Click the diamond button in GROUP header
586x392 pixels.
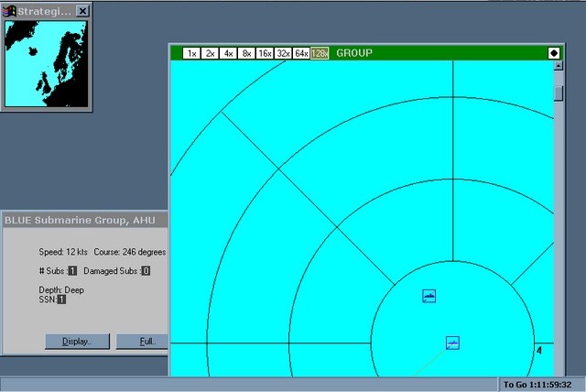click(554, 53)
